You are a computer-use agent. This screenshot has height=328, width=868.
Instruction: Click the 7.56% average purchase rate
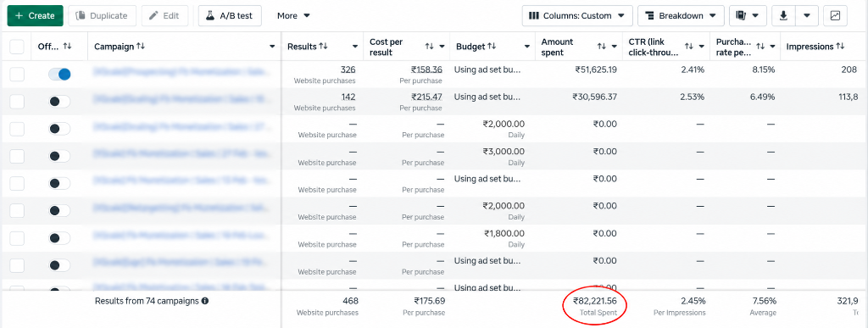765,302
